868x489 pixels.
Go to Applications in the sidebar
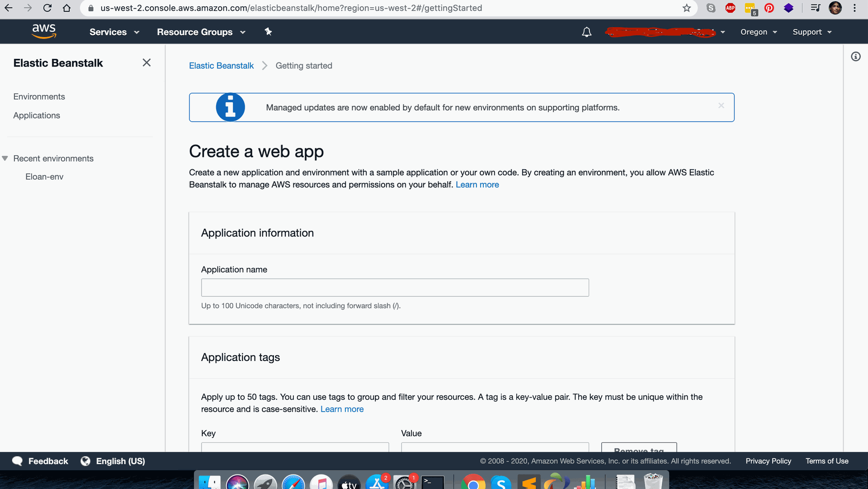click(37, 115)
